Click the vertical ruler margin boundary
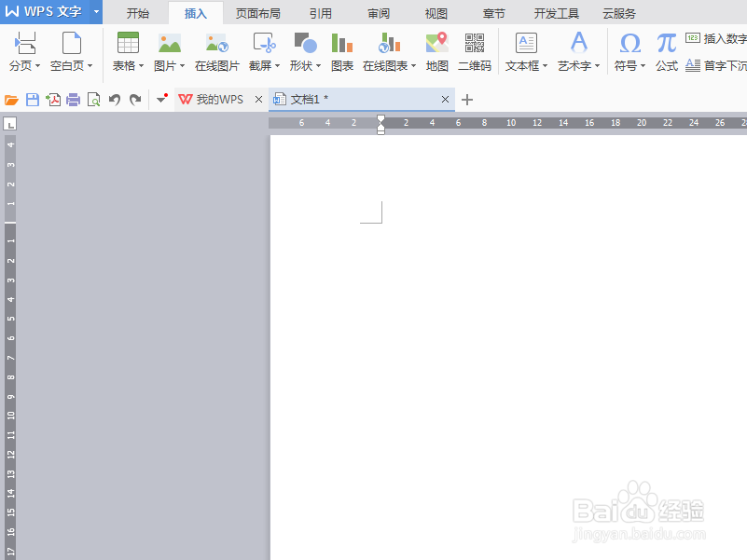This screenshot has width=747, height=560. [10, 223]
